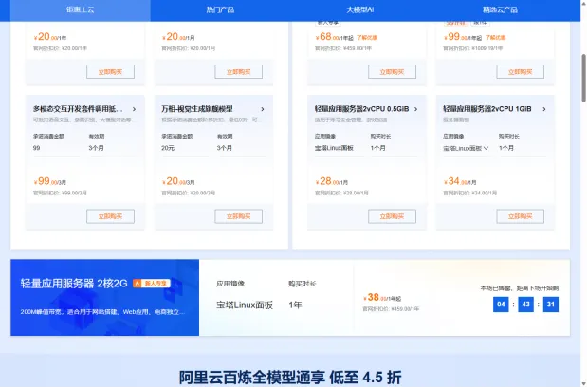Open the 多模态交互开发套件 card arrow

click(135, 109)
